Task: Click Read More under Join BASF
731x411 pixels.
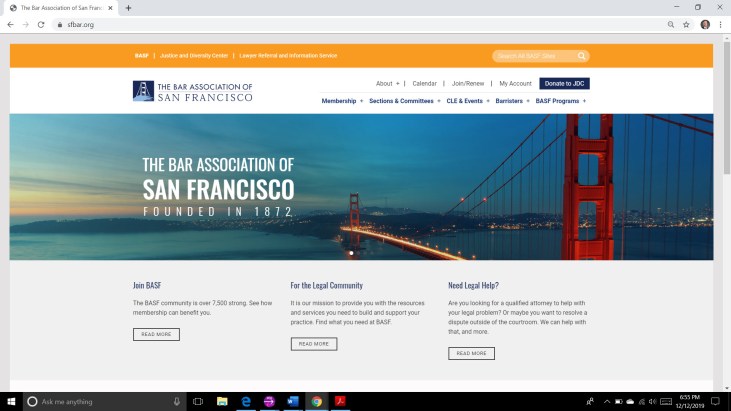Action: [x=156, y=334]
